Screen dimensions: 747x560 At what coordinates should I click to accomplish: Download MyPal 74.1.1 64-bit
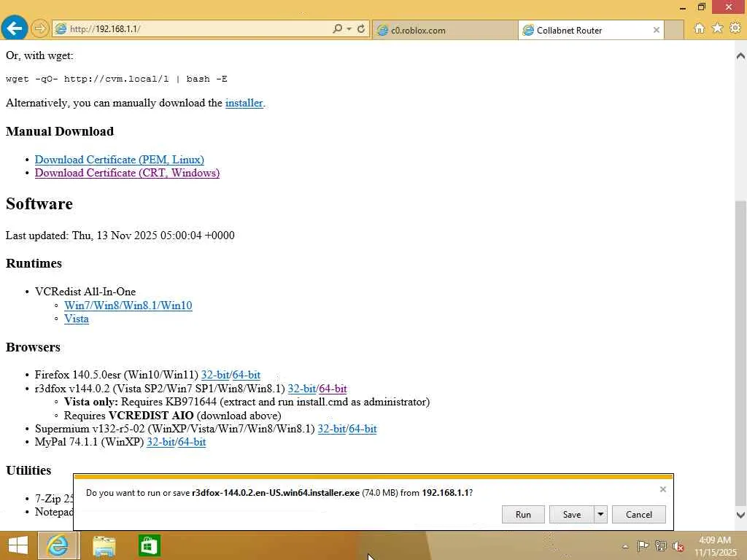[x=192, y=442]
